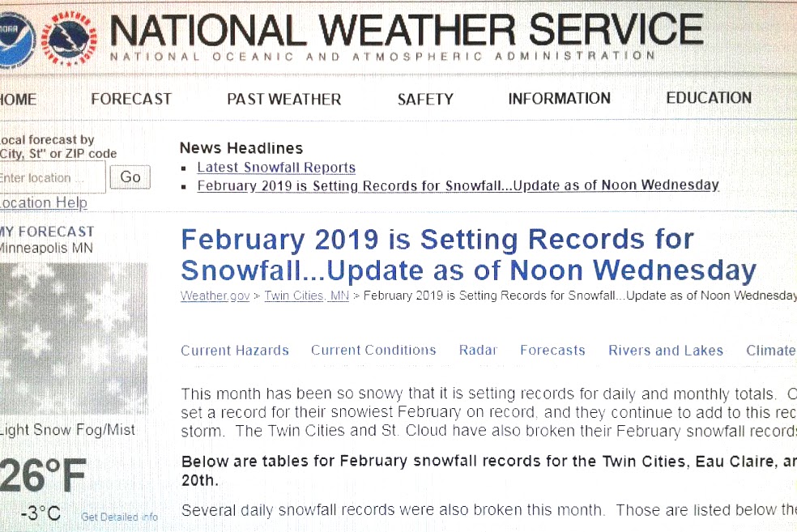
Task: Click the Get Detailed info link
Action: 119,517
